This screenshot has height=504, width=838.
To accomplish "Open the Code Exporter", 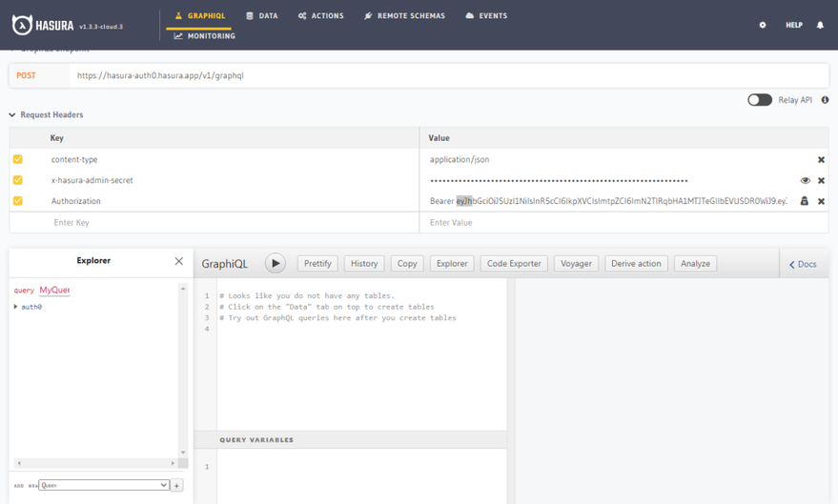I will [x=514, y=263].
